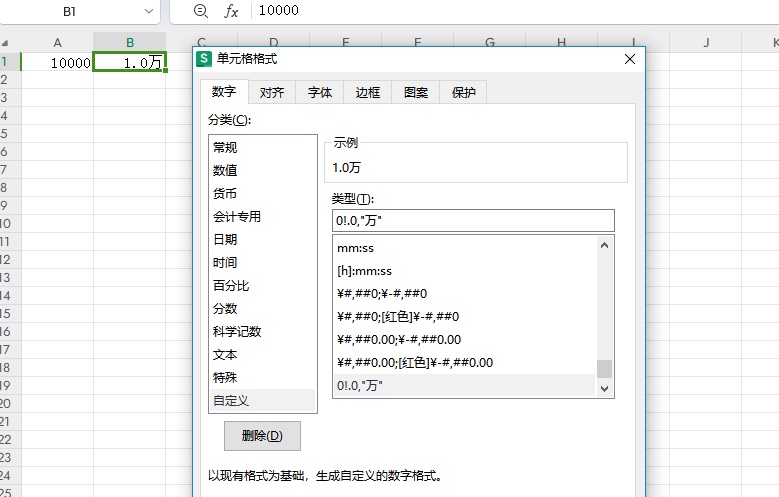Click the type list scrollbar thumb
This screenshot has width=779, height=497.
click(x=604, y=369)
